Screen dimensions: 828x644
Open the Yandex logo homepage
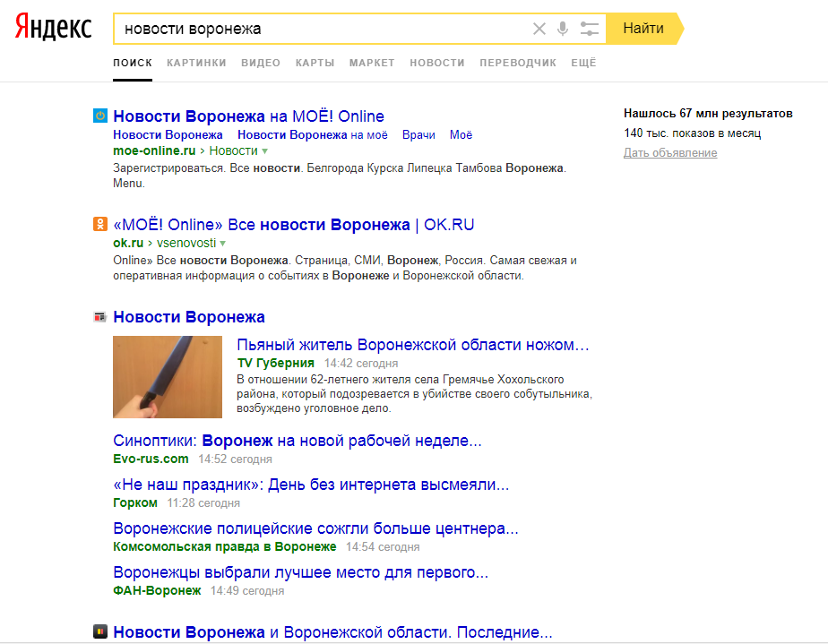point(53,28)
